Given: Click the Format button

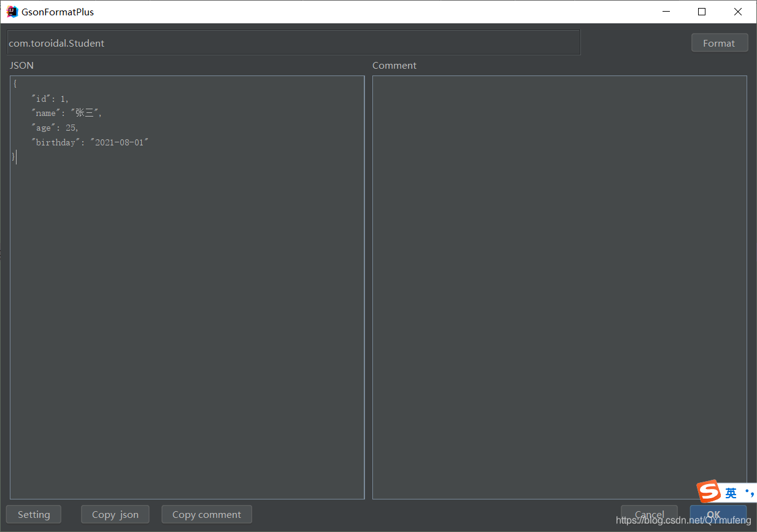Looking at the screenshot, I should click(x=720, y=43).
